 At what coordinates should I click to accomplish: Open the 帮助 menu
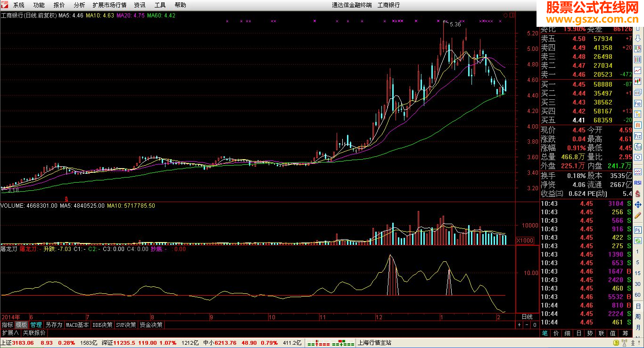coord(180,5)
